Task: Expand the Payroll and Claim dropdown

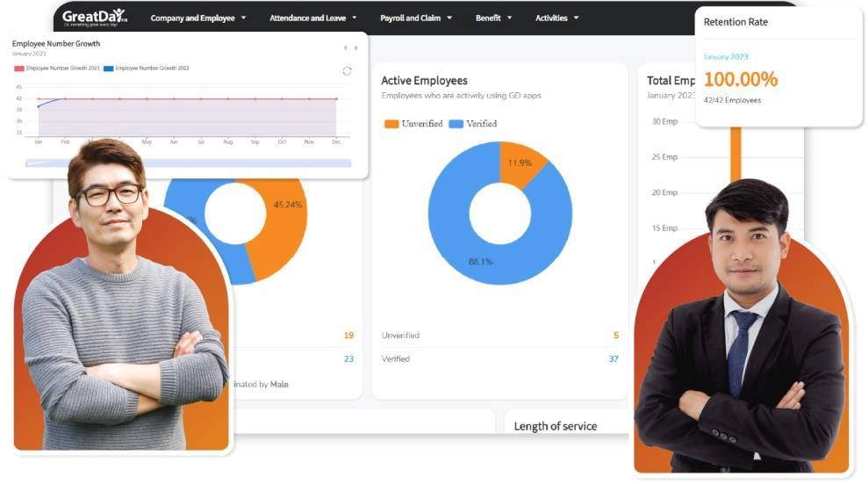Action: coord(416,18)
